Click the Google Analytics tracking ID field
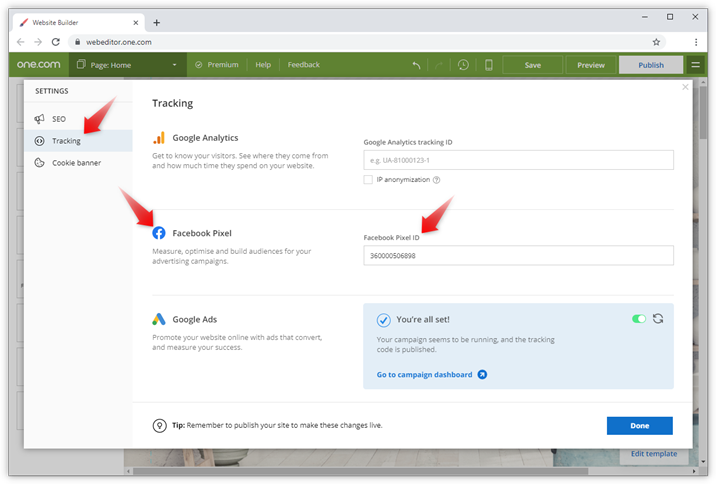The height and width of the screenshot is (484, 716). pyautogui.click(x=518, y=160)
